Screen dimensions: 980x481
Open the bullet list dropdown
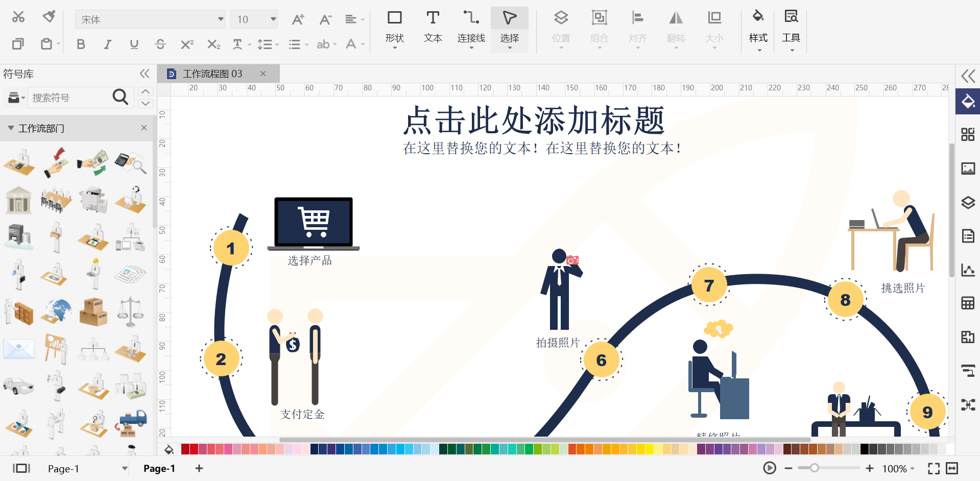click(298, 44)
